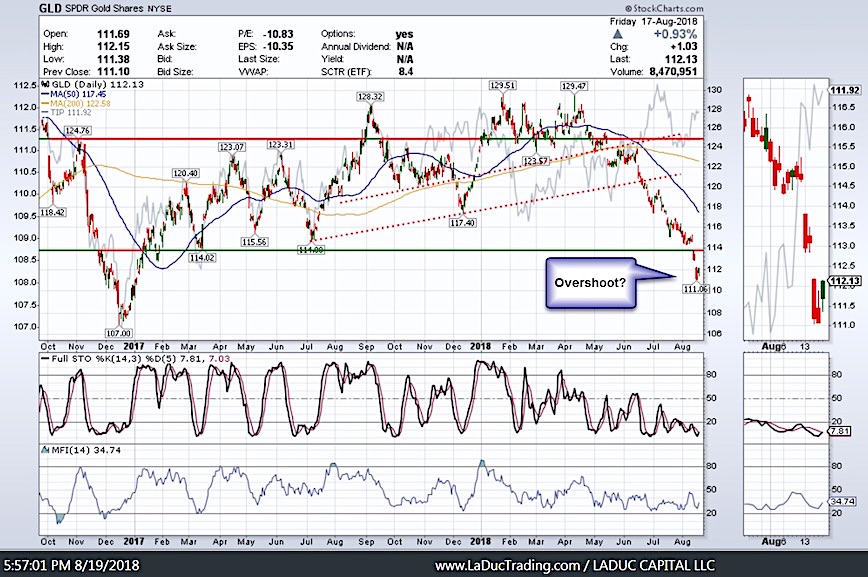Click the Volume value 8,470,951

pyautogui.click(x=672, y=71)
